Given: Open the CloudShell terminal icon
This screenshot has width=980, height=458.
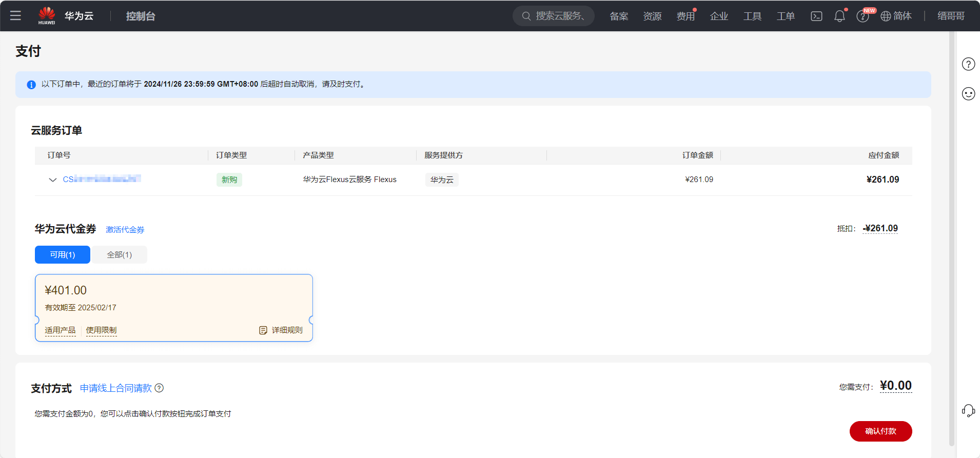Looking at the screenshot, I should (816, 16).
